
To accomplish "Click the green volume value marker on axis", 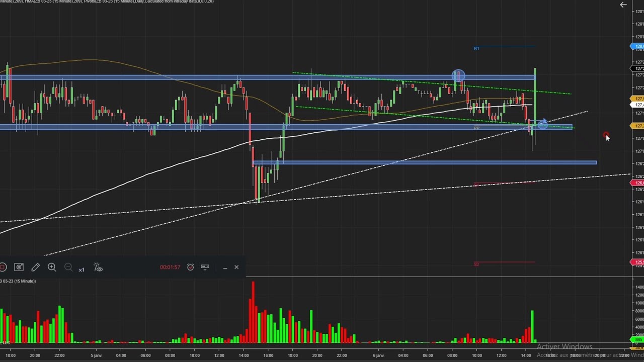I will click(x=637, y=340).
